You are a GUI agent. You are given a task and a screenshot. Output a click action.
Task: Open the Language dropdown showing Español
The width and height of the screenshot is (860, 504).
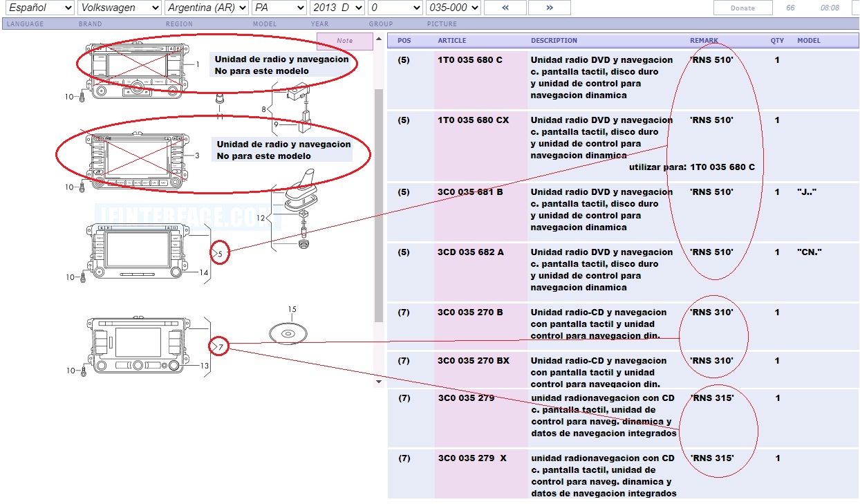click(39, 8)
